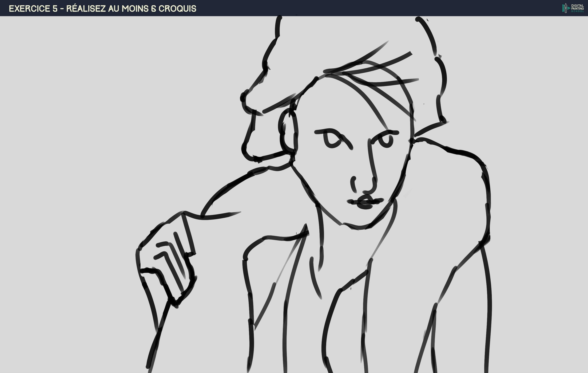Click the figure's right eye near the nose bridge

(386, 141)
